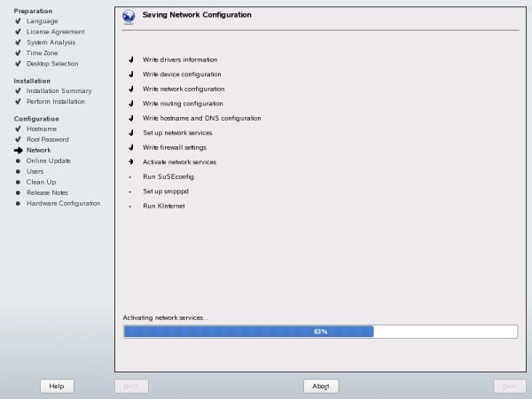Select the current Network step label
The width and height of the screenshot is (532, 399).
(39, 150)
